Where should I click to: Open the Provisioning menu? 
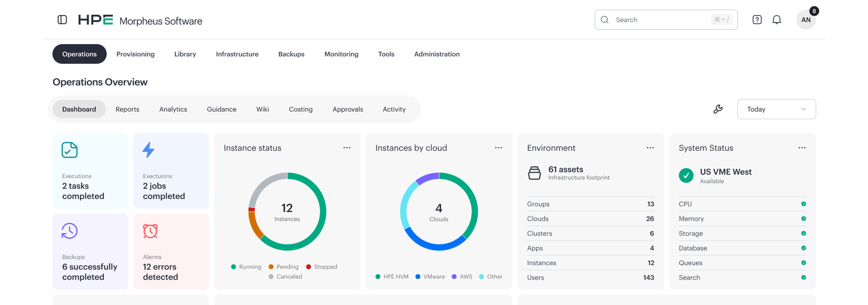click(135, 54)
